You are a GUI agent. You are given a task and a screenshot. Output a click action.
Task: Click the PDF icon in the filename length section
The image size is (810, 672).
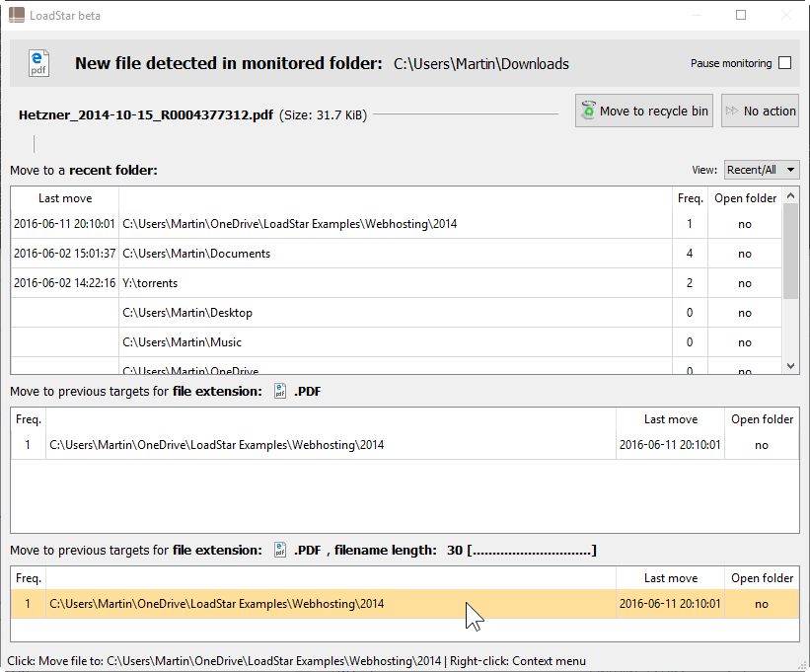(x=280, y=549)
